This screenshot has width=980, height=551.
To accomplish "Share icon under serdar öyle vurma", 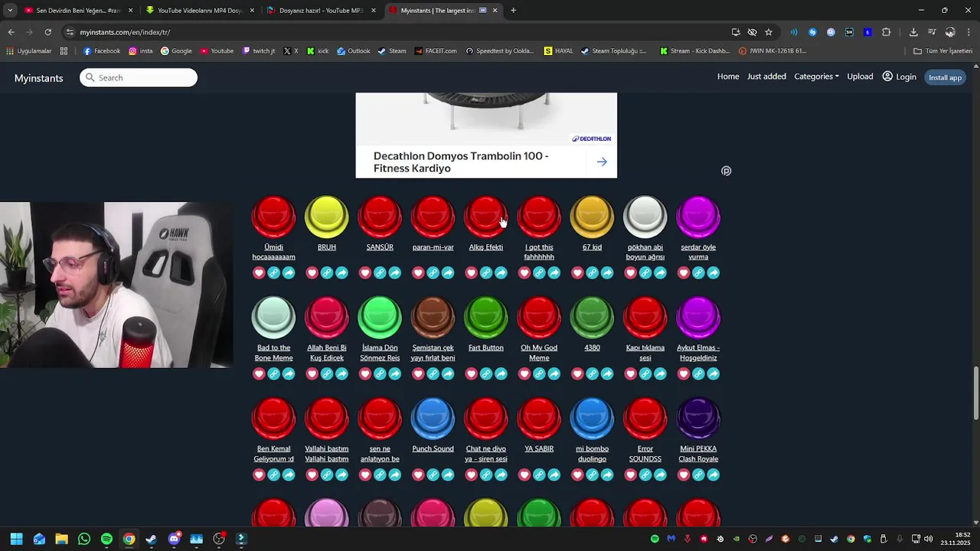I will coord(714,272).
